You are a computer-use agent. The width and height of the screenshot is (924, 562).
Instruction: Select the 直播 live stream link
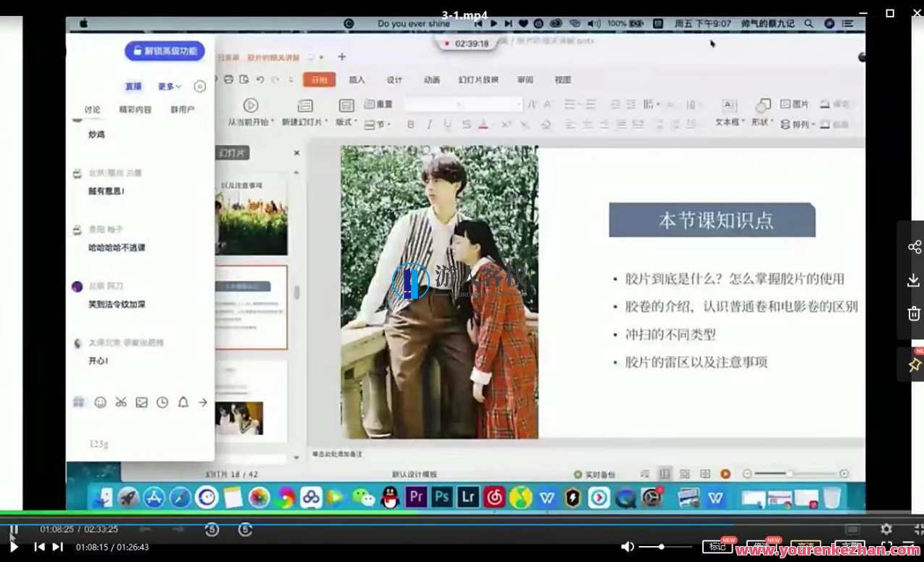click(132, 86)
